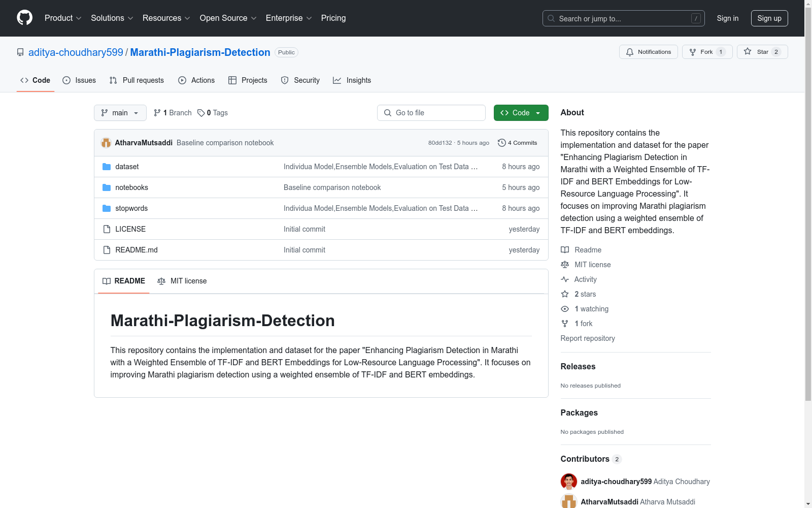812x508 pixels.
Task: Open the Security tab
Action: [x=300, y=80]
